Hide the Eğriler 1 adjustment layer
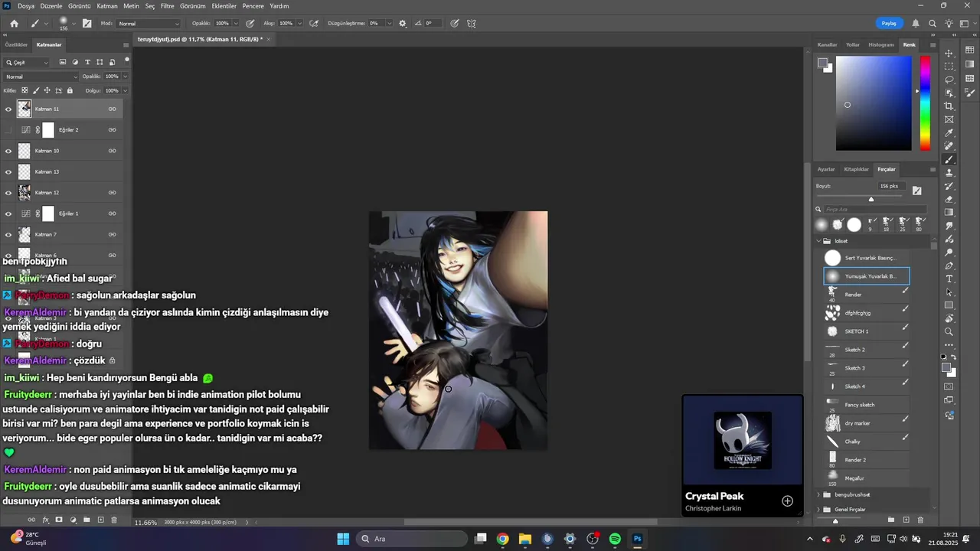 tap(8, 214)
